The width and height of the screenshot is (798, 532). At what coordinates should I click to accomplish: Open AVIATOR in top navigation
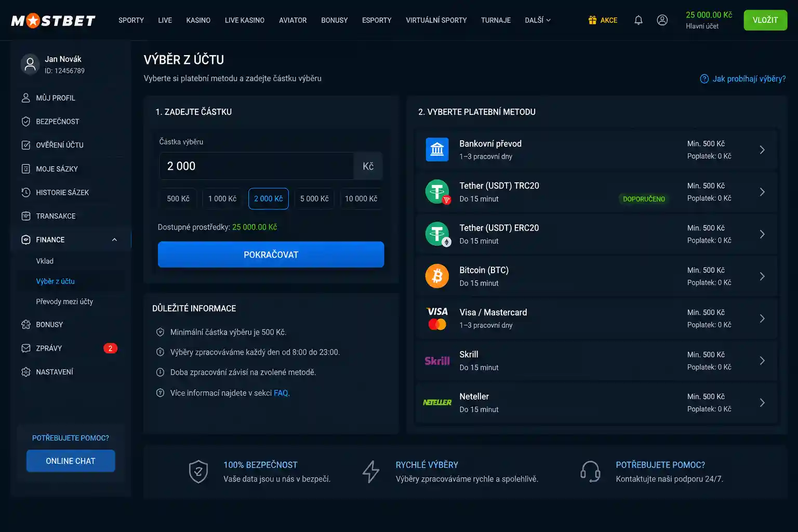coord(292,20)
